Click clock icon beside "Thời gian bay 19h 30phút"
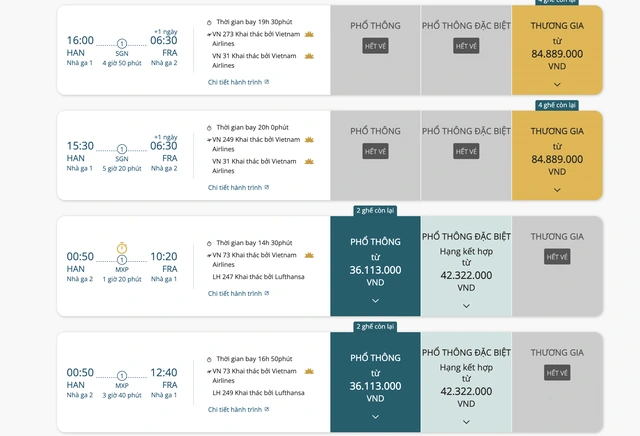 (209, 22)
